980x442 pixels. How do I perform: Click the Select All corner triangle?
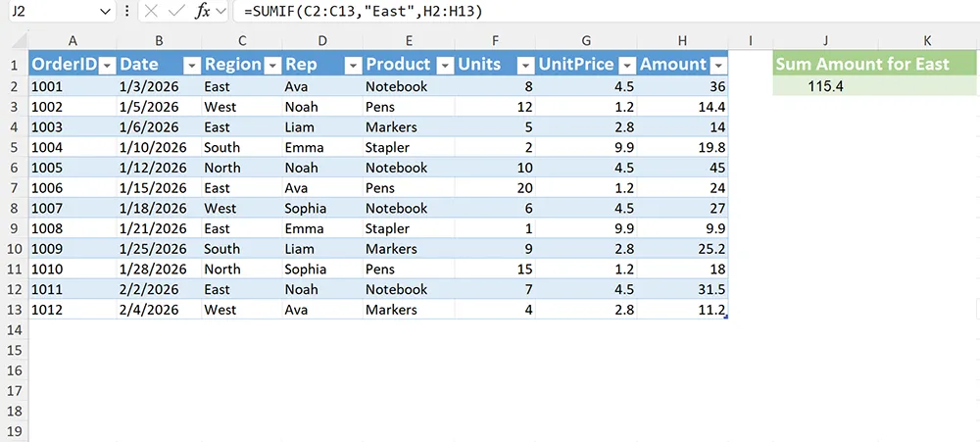click(x=15, y=41)
